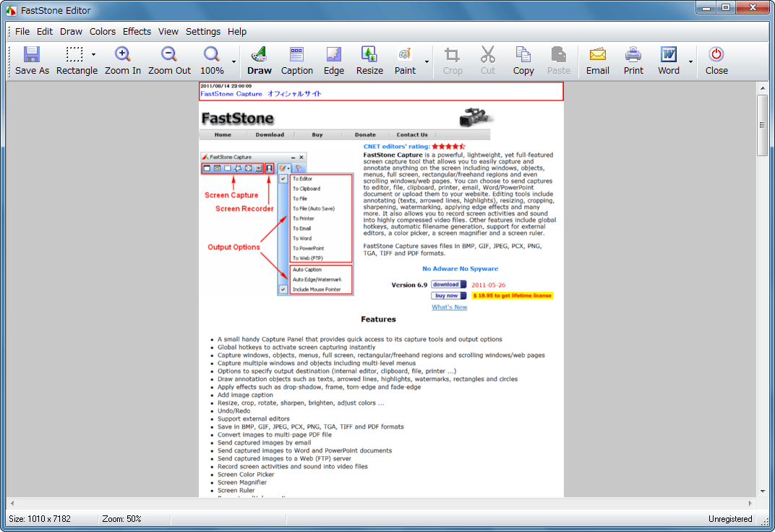Maximize the FastStone Editor window

[x=726, y=8]
